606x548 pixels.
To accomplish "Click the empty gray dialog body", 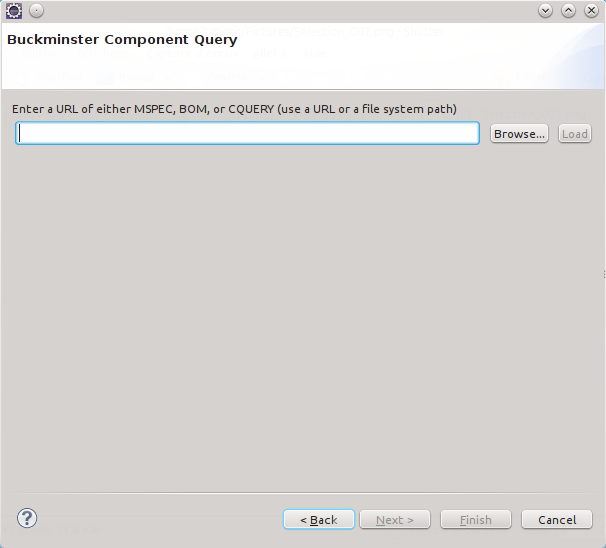I will pos(300,320).
